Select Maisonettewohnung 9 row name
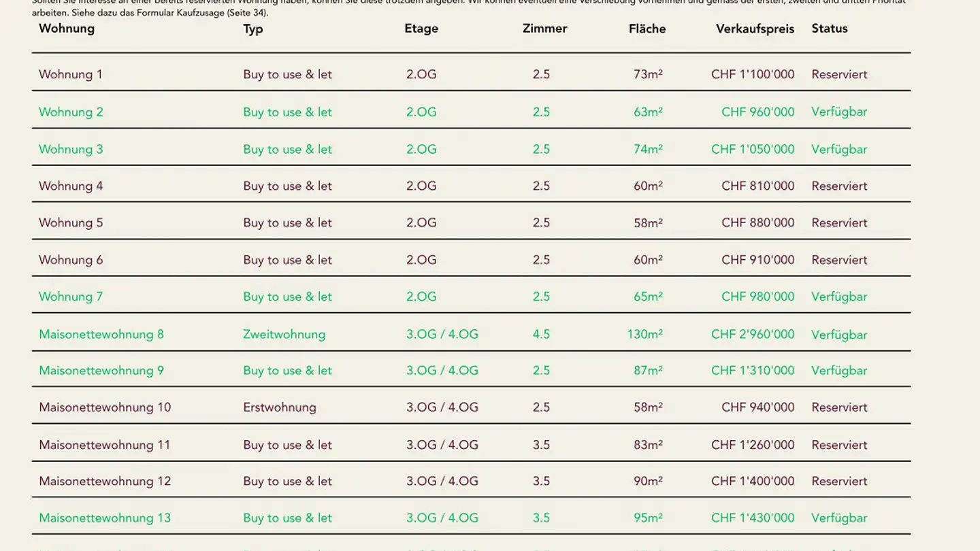The image size is (980, 551). 101,371
